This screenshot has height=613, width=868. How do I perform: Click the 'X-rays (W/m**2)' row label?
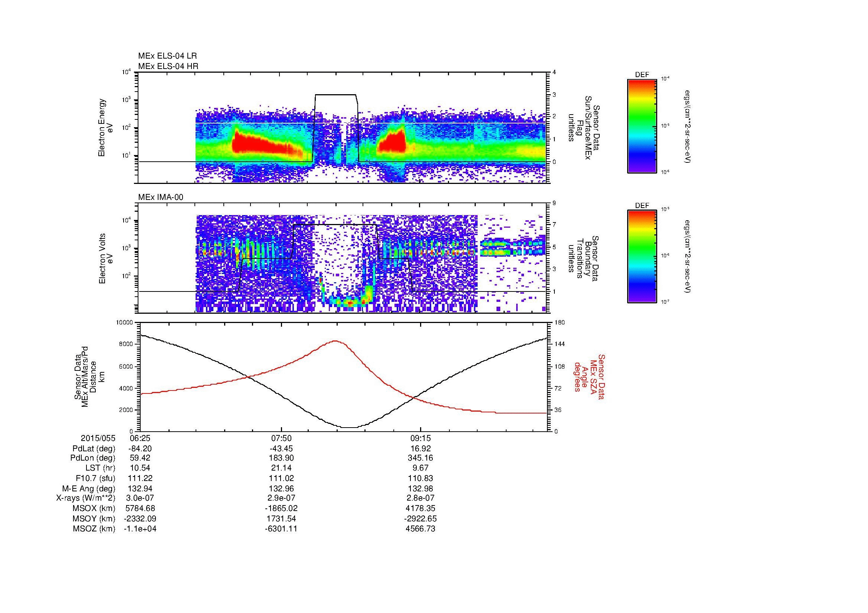point(85,498)
